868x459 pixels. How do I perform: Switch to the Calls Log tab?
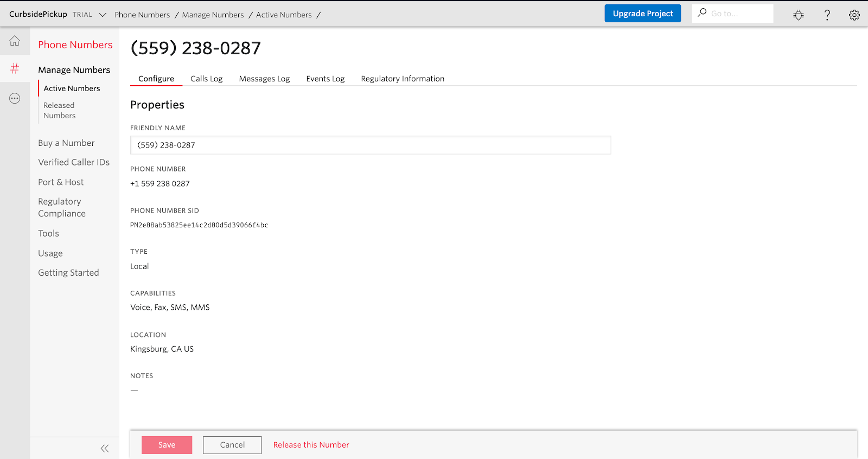tap(207, 79)
